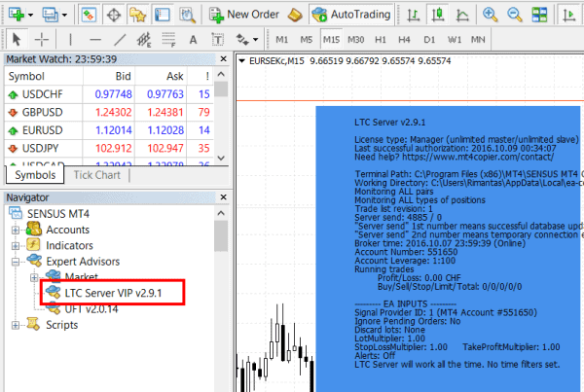
Task: Click Market Watch scrollbar up arrow
Action: (x=221, y=74)
